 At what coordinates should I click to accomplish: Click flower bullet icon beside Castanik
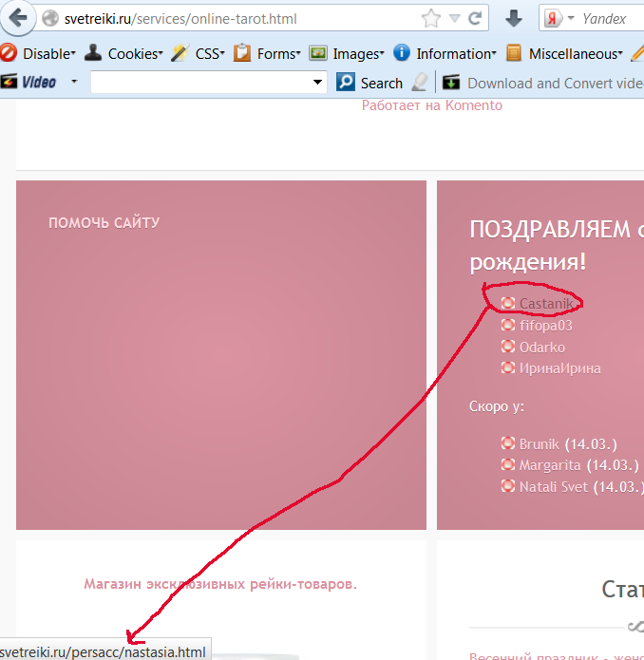[508, 303]
